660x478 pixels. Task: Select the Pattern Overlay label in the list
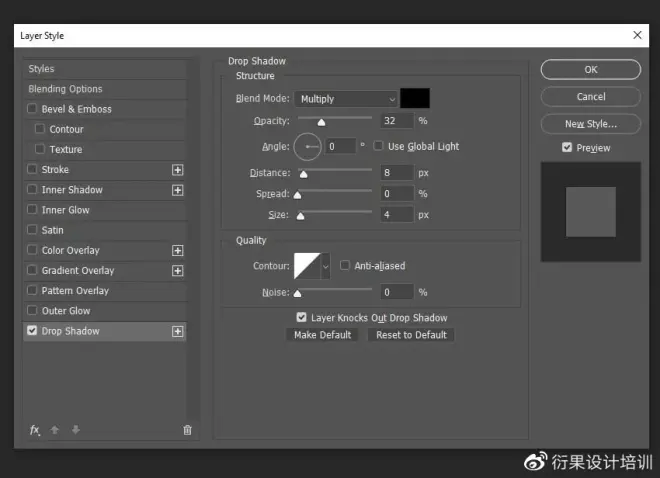point(75,291)
